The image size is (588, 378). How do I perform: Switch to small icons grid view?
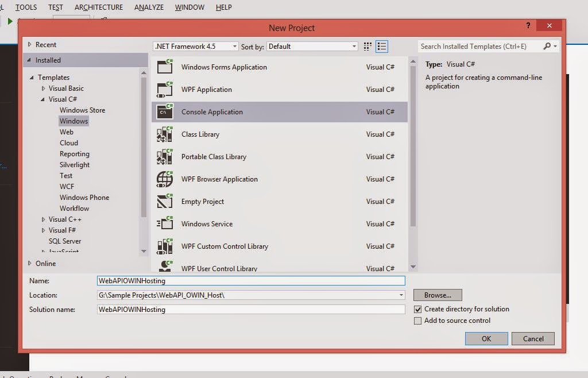pyautogui.click(x=367, y=46)
